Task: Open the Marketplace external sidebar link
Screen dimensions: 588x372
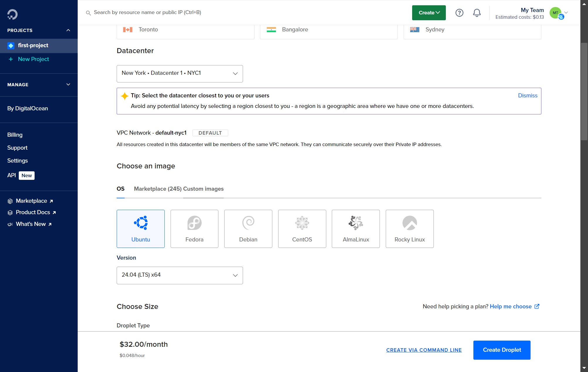Action: pos(30,201)
